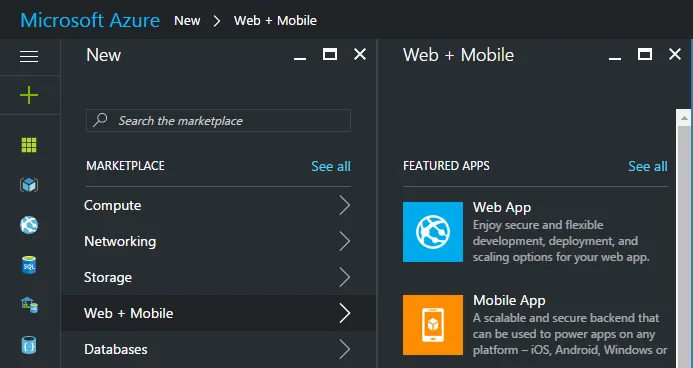Screen dimensions: 693x368
Task: Click See all next to MARKETPLACE
Action: tap(331, 166)
